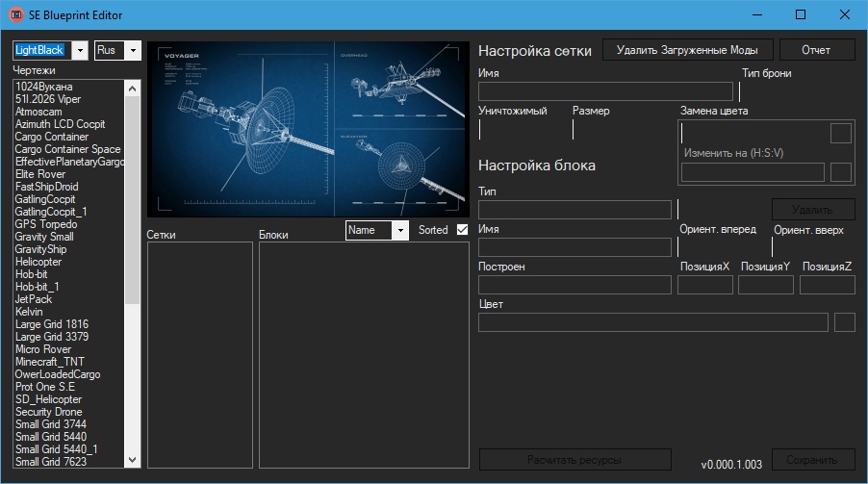Click the Отчет button
Viewport: 868px width, 484px height.
[x=817, y=50]
